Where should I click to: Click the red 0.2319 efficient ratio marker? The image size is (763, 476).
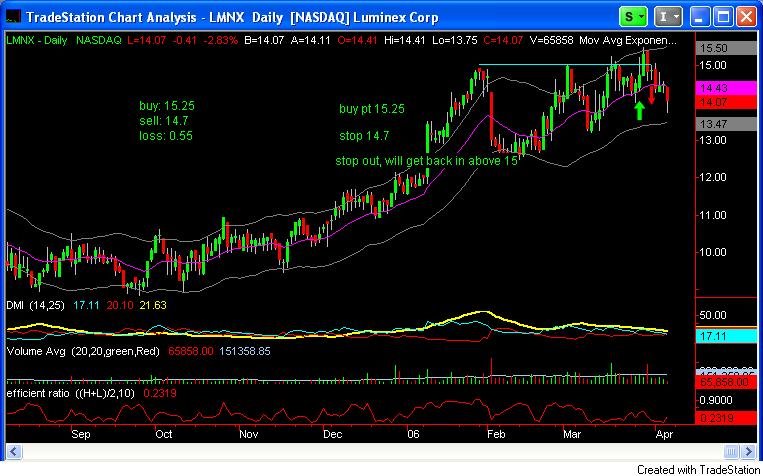click(x=727, y=418)
